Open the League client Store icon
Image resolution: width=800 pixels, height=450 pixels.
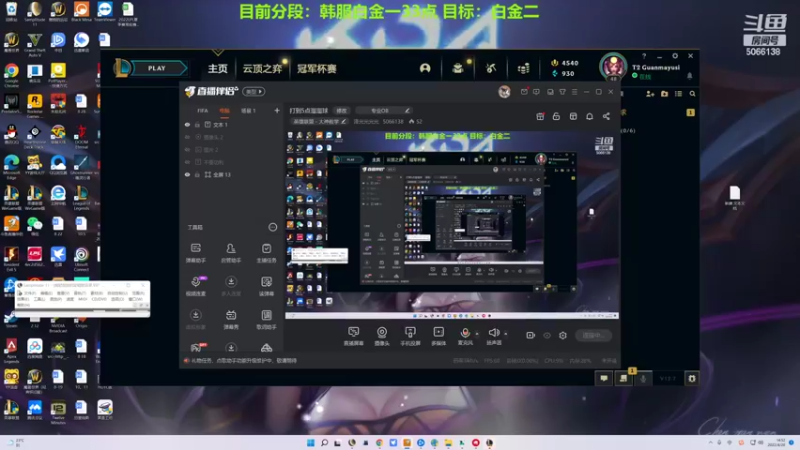523,68
